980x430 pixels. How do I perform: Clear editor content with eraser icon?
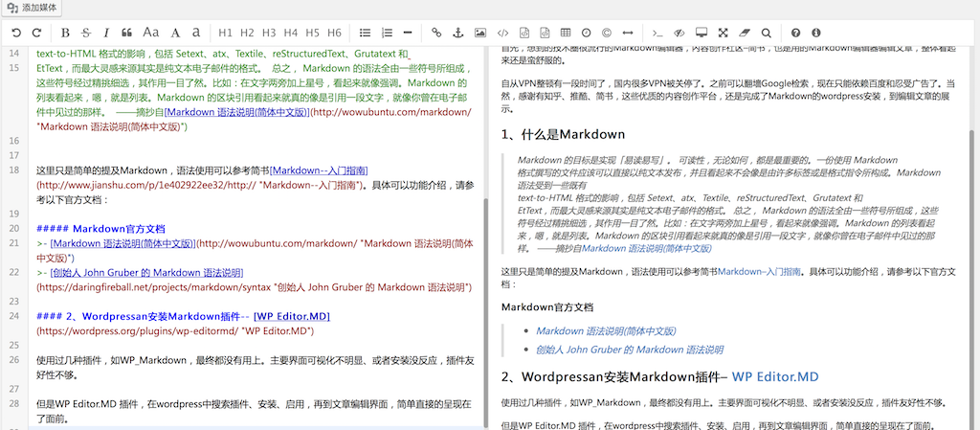point(744,33)
